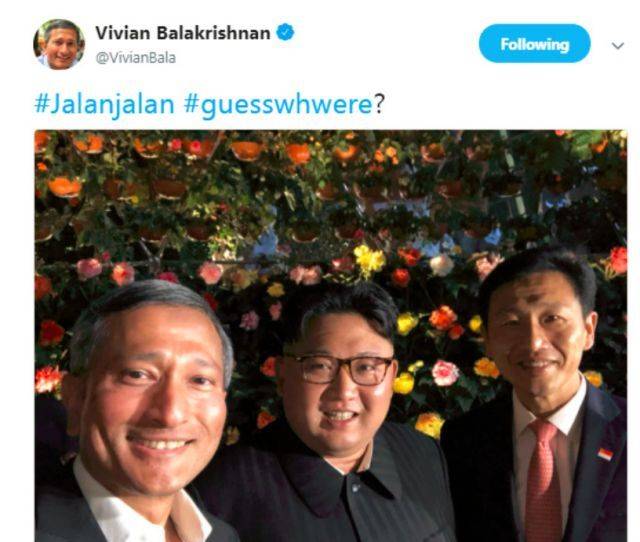
Task: Click the white flower beside the right man
Action: [x=442, y=265]
